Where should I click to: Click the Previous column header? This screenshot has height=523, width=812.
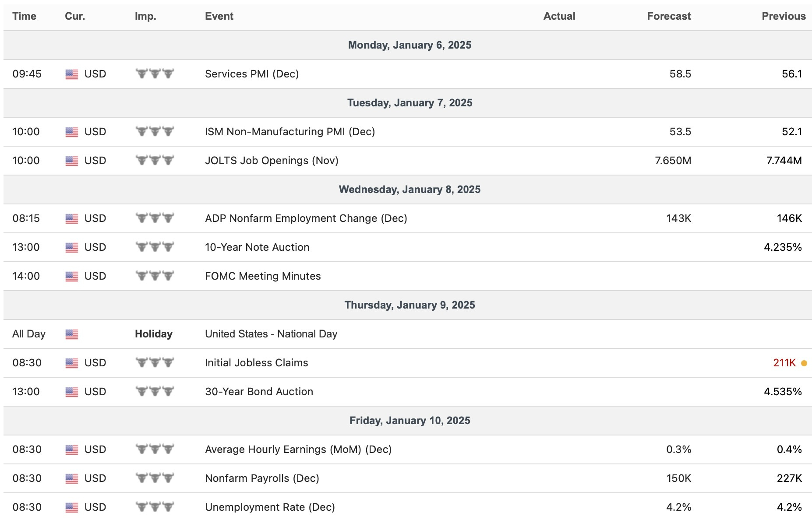tap(784, 16)
